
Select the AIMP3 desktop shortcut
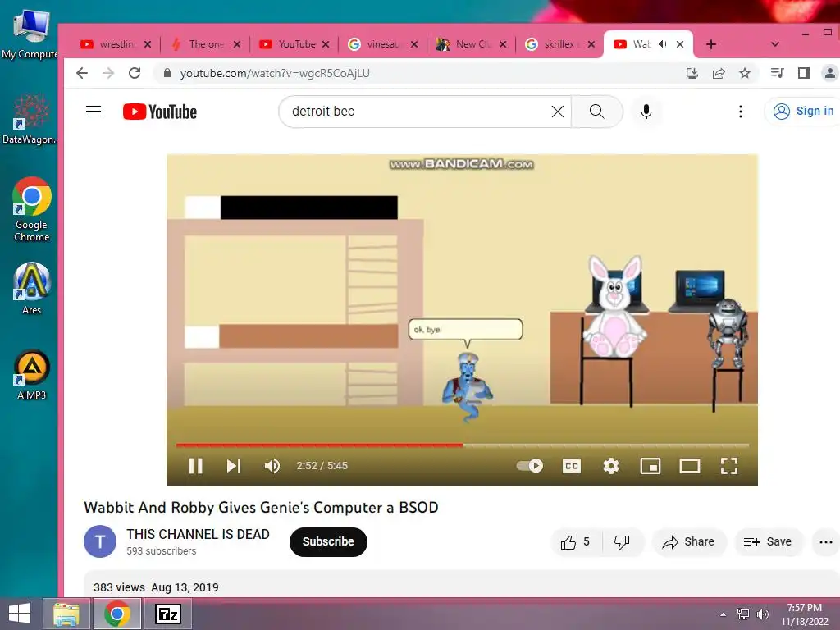coord(32,374)
